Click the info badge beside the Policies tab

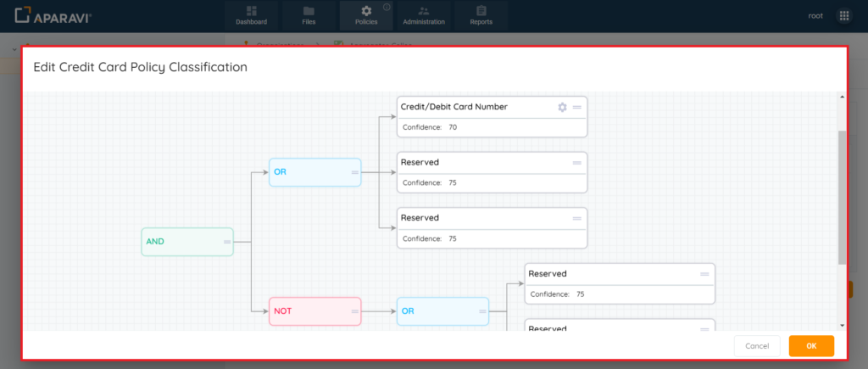pos(387,7)
